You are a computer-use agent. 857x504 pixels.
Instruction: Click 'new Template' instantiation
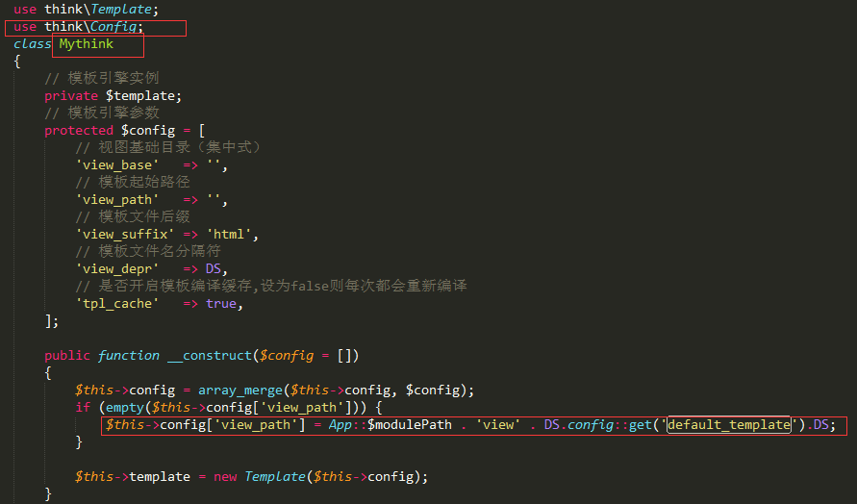point(259,477)
